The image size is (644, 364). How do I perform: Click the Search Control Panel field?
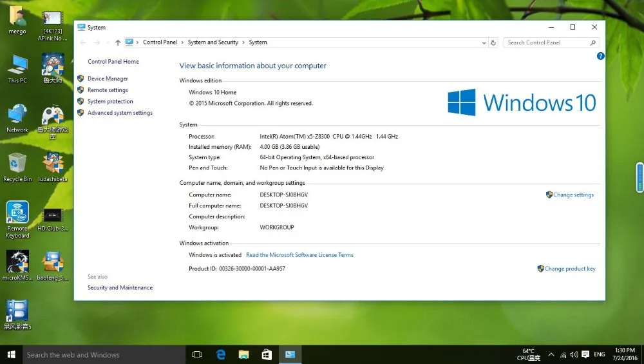551,43
